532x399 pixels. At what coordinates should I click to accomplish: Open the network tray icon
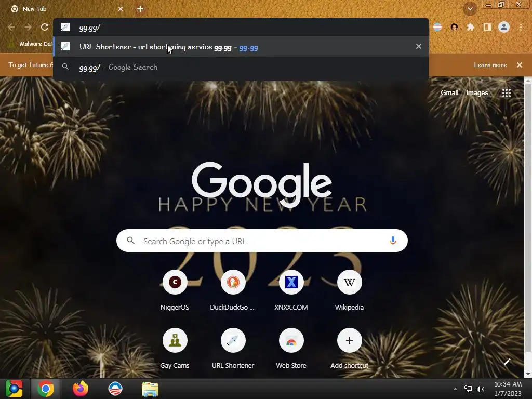click(468, 389)
